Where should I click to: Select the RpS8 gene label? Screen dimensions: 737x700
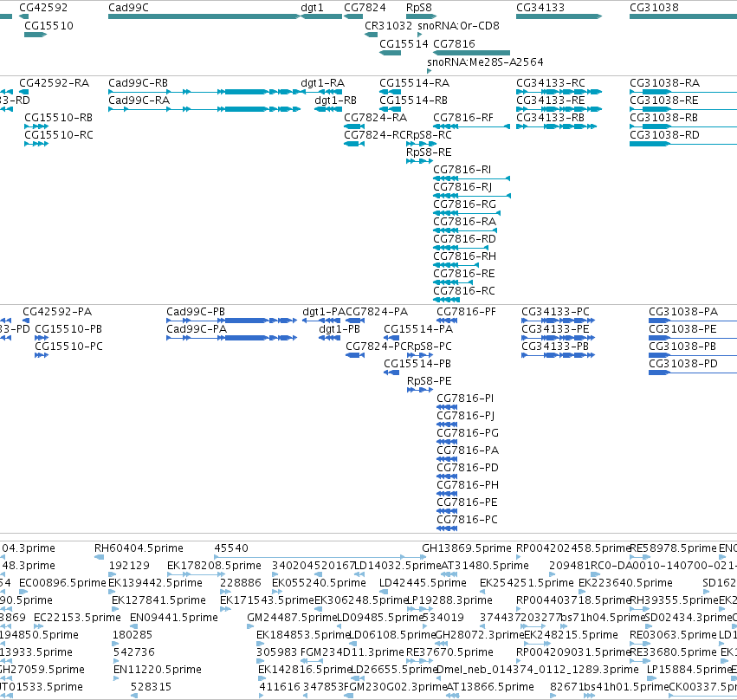click(419, 8)
